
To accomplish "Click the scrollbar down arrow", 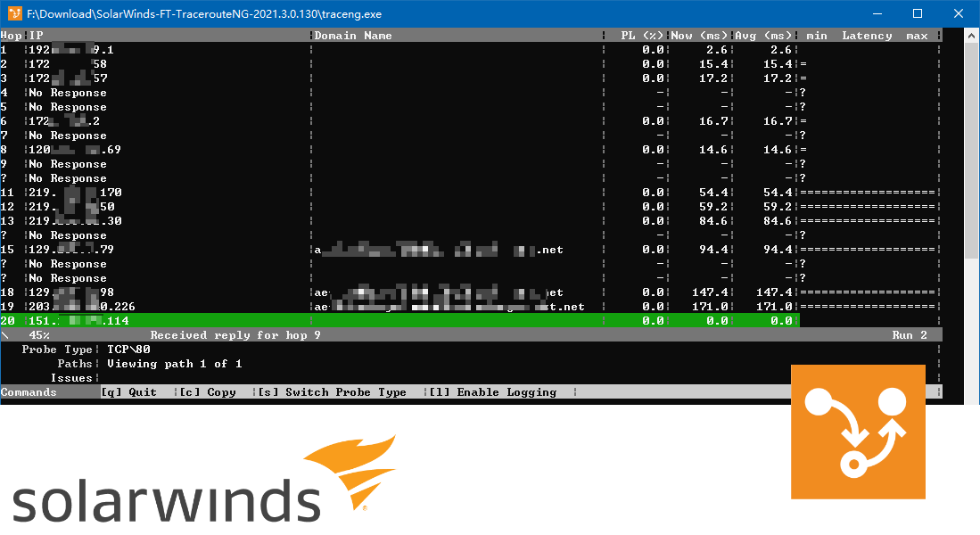I will [x=971, y=395].
